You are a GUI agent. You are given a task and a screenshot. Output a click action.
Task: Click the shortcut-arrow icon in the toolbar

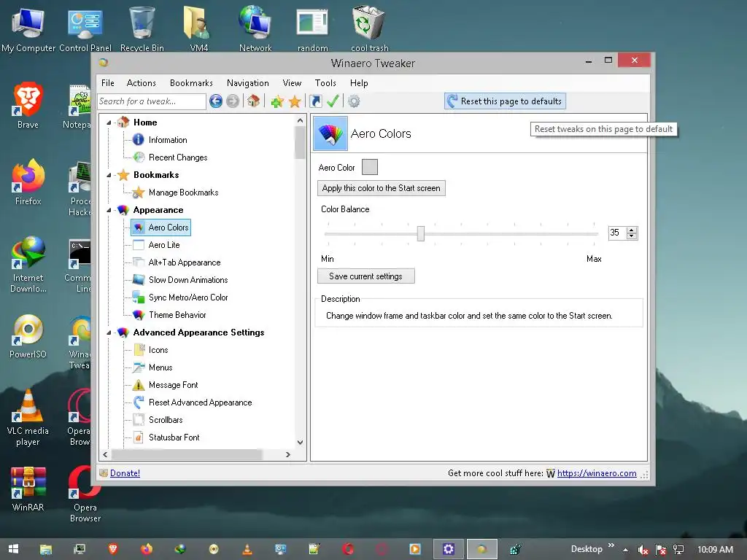tap(315, 101)
